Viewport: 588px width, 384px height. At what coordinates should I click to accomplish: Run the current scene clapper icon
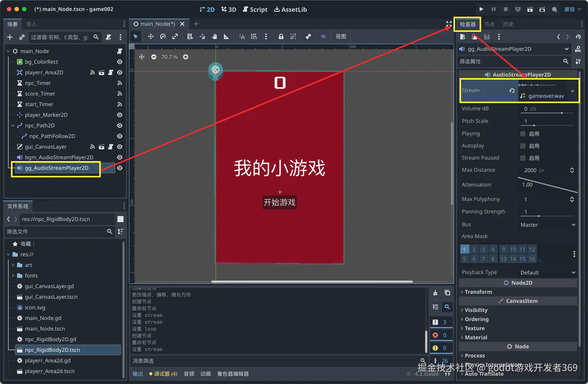point(530,9)
